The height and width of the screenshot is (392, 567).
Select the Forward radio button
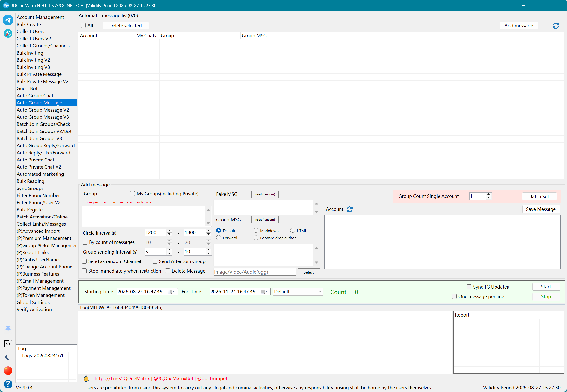(x=219, y=238)
